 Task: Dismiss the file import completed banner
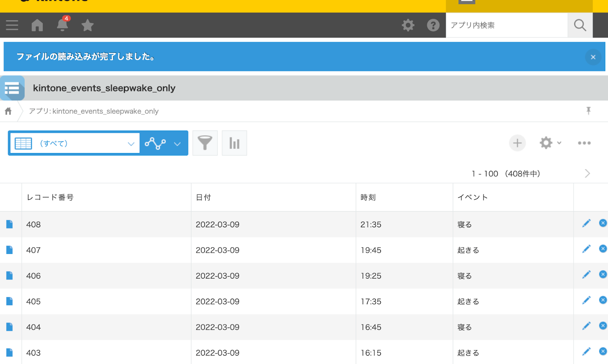tap(593, 57)
